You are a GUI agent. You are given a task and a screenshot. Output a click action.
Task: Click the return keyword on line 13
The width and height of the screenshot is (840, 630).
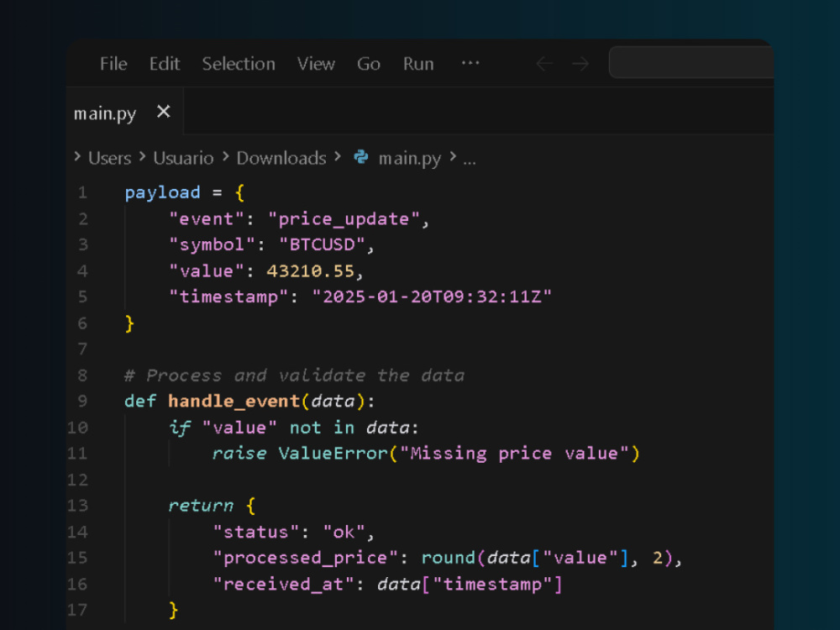click(201, 506)
